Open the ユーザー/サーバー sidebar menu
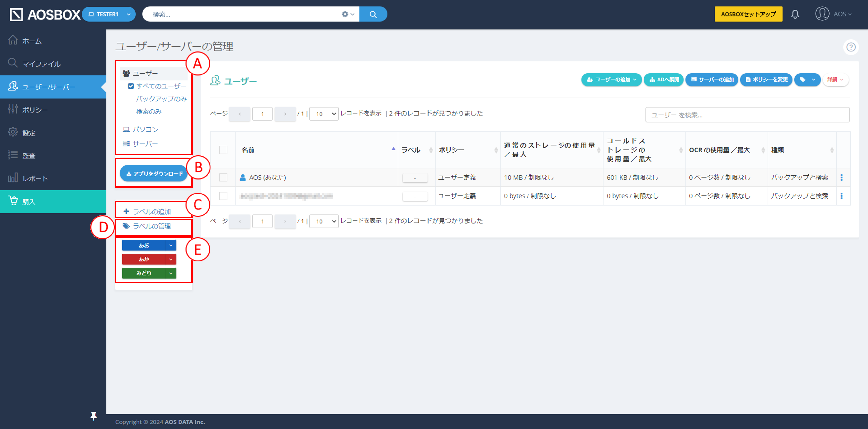The image size is (868, 429). (53, 87)
